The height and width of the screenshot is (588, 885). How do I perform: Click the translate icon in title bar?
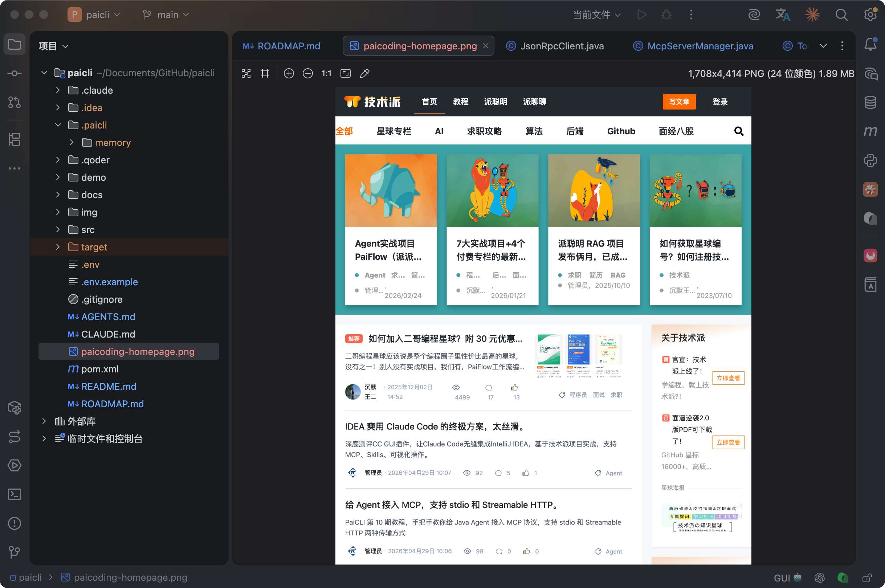783,15
